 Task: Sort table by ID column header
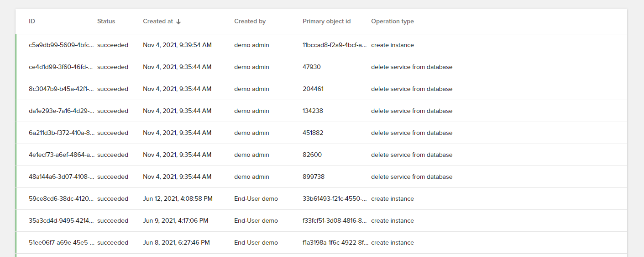pyautogui.click(x=32, y=21)
